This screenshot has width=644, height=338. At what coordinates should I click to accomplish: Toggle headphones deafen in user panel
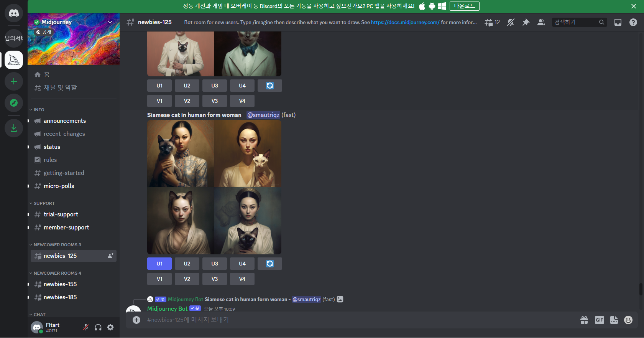pos(98,327)
